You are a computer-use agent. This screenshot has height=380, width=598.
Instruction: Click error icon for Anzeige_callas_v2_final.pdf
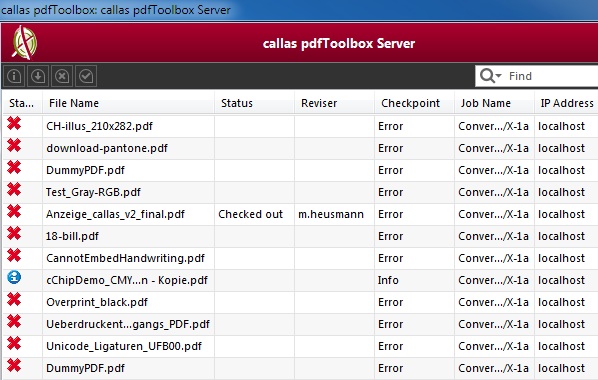click(x=14, y=211)
